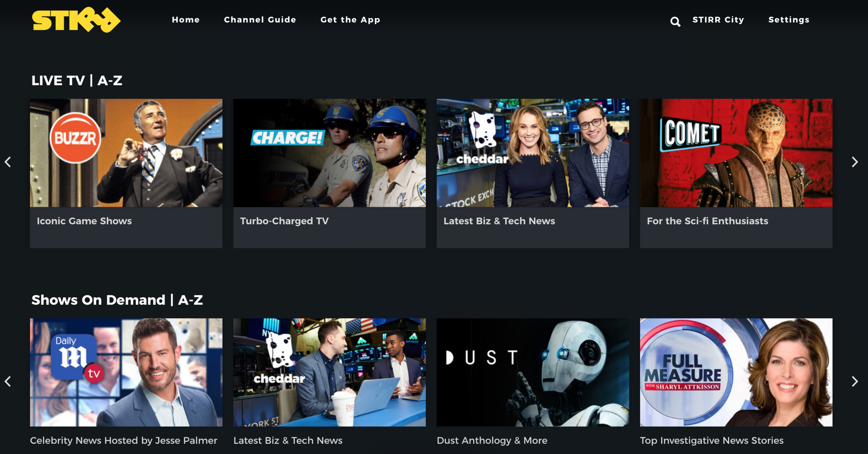868x454 pixels.
Task: Click Top Investigative News Stories caption
Action: (x=712, y=440)
